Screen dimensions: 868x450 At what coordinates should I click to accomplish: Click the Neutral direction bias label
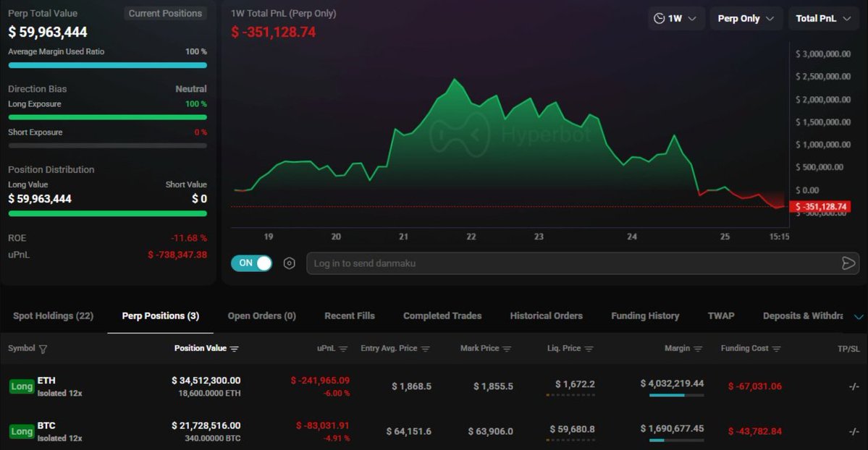click(191, 88)
